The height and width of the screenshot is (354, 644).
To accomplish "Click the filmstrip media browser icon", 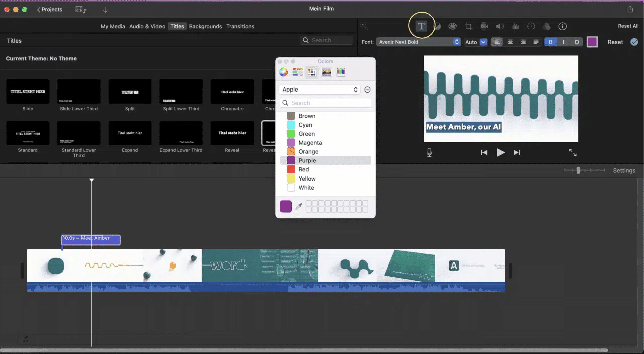I will pyautogui.click(x=80, y=9).
